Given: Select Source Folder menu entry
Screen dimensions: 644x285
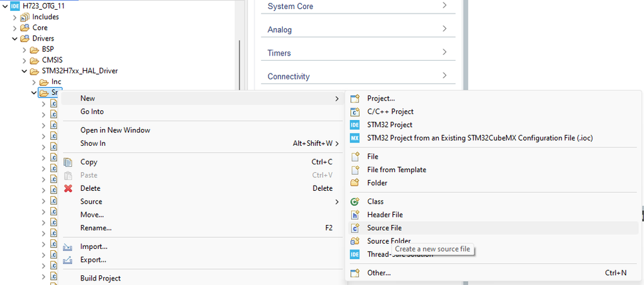Looking at the screenshot, I should 493,241.
